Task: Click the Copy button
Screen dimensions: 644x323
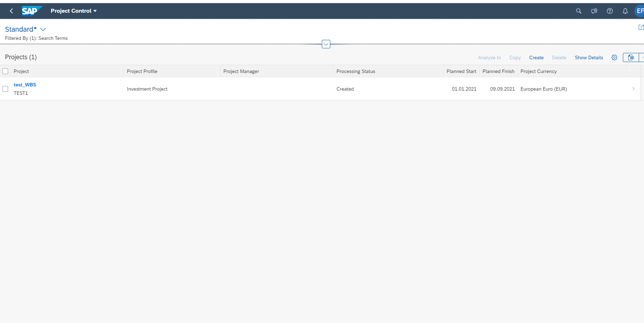Action: (x=515, y=57)
